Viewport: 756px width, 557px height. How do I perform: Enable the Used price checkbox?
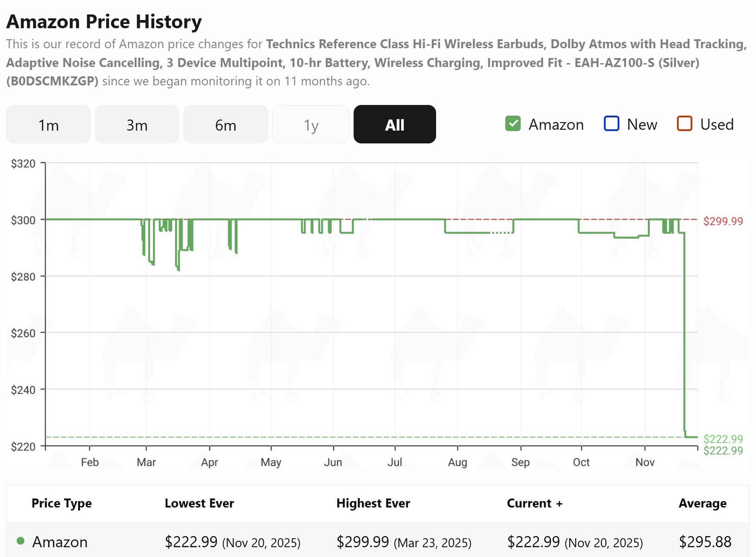685,124
